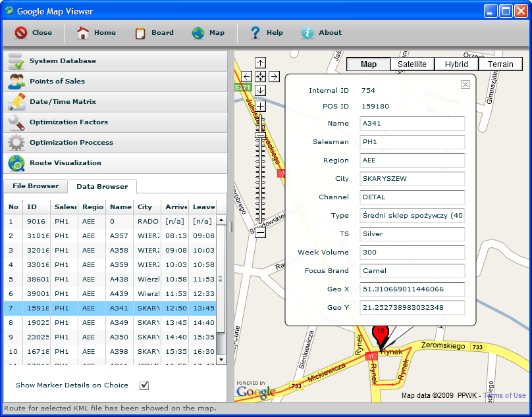
Task: Switch map to Terrain view
Action: [500, 64]
